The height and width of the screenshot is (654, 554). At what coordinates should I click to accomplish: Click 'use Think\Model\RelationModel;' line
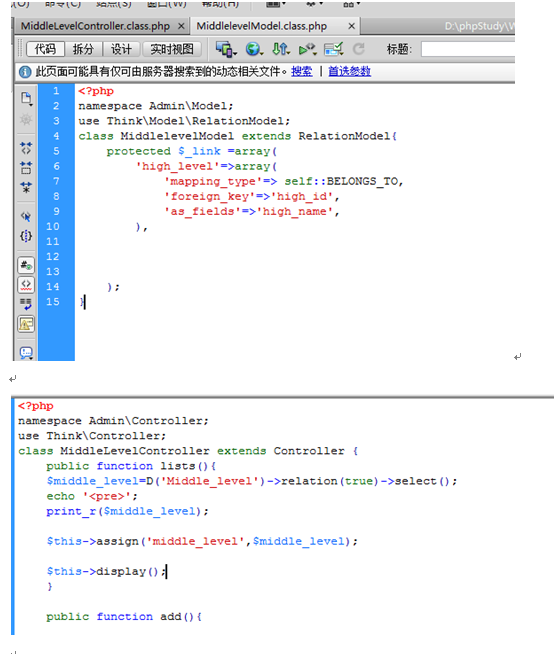(184, 121)
